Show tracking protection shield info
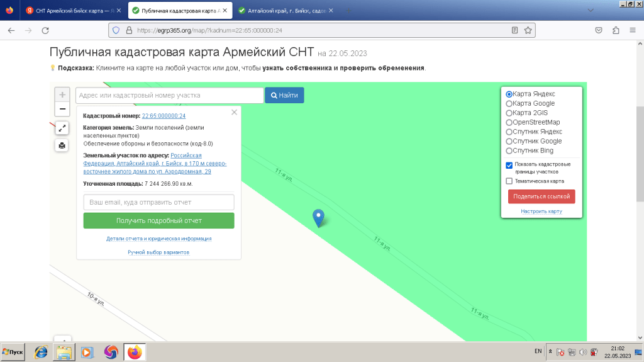 [x=116, y=30]
